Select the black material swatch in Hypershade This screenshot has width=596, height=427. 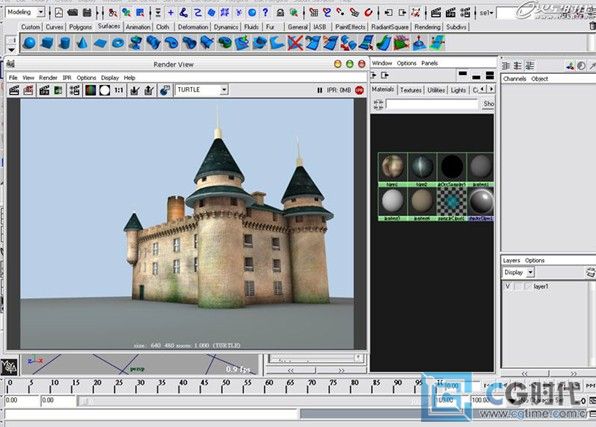click(452, 167)
